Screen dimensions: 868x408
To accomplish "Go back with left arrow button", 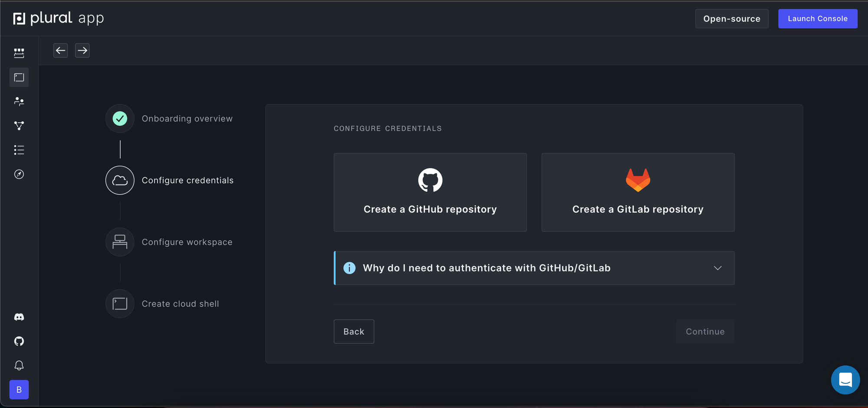I will 61,50.
